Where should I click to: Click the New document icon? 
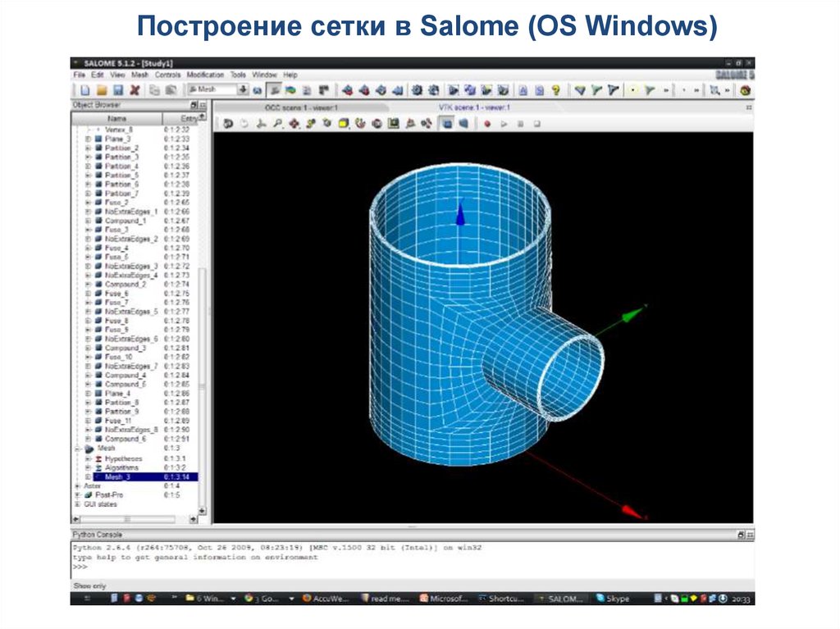[84, 89]
